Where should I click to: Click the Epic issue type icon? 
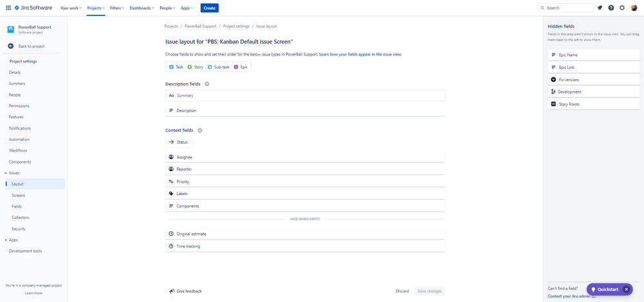pyautogui.click(x=236, y=67)
